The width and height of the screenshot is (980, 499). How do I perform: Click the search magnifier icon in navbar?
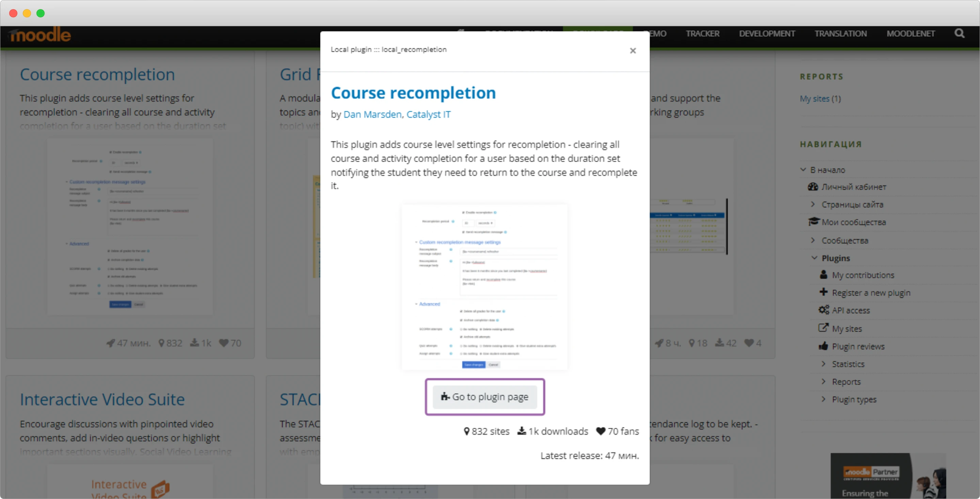pos(959,33)
